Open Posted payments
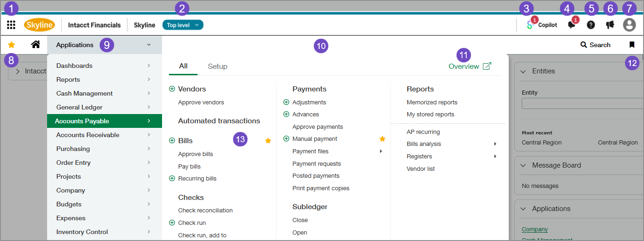 tap(316, 176)
